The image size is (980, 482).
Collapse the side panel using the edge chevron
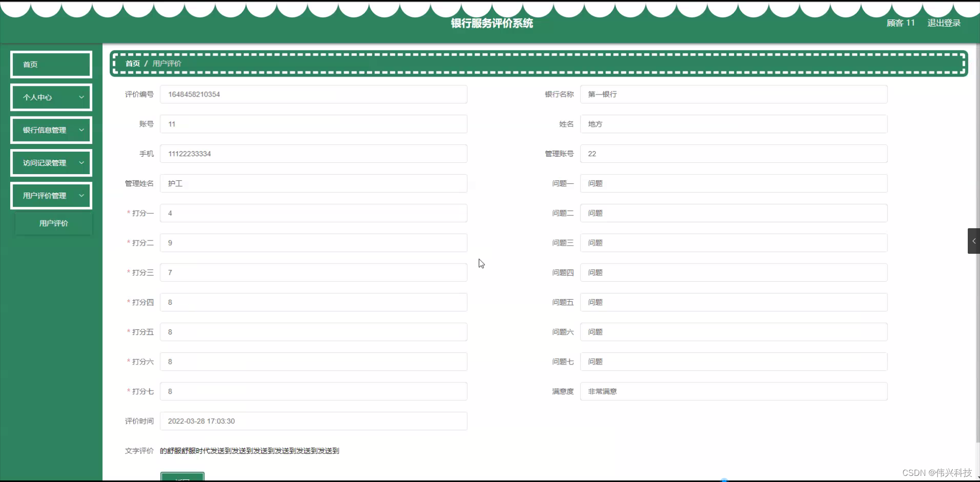click(973, 240)
